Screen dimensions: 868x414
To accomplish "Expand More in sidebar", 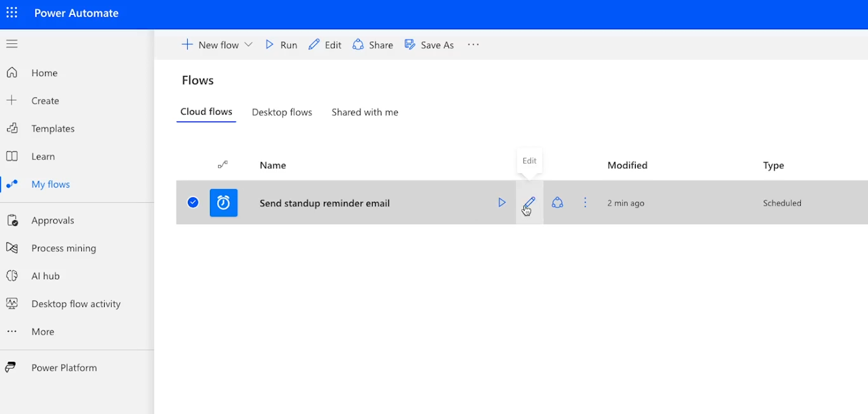I will (x=43, y=332).
